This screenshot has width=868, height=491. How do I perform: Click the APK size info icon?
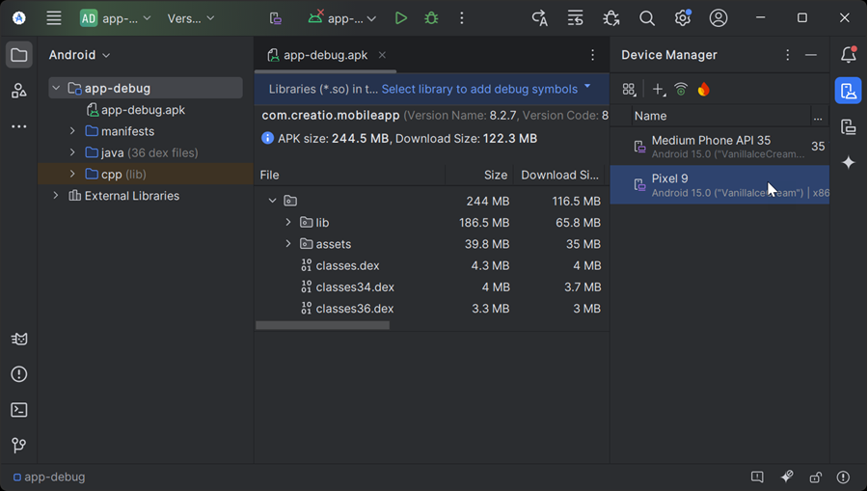click(267, 138)
